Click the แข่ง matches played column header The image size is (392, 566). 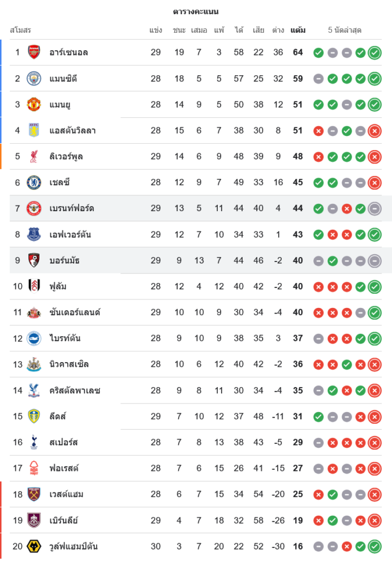(156, 30)
